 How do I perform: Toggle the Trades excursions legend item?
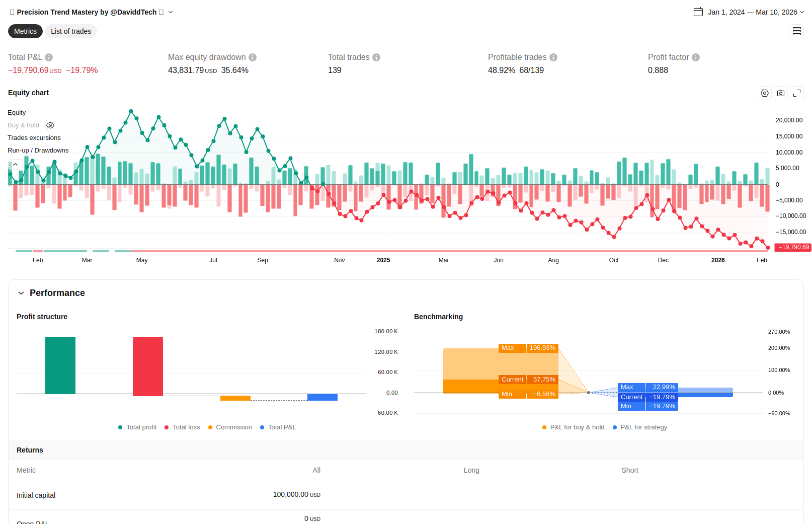pos(34,138)
